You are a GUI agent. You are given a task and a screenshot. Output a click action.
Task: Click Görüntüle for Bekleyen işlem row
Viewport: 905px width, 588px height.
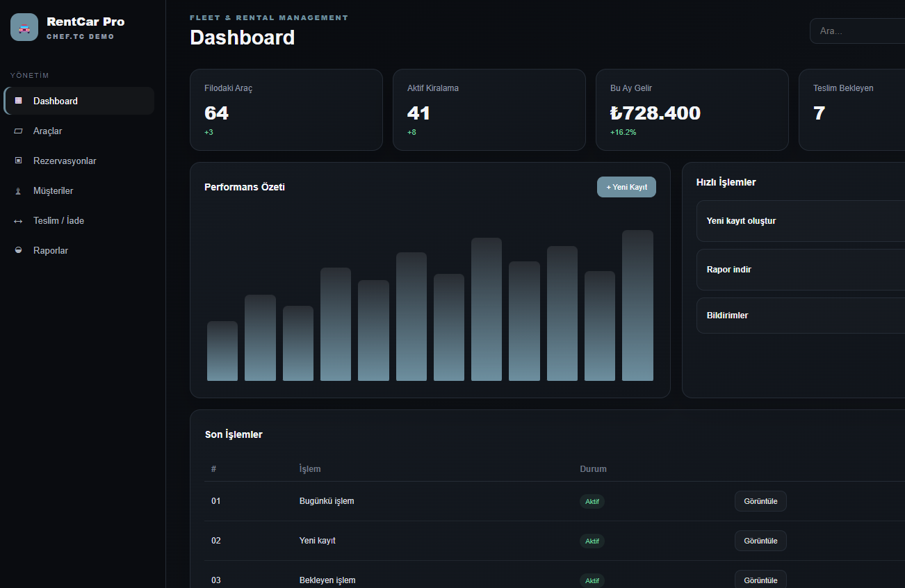760,580
